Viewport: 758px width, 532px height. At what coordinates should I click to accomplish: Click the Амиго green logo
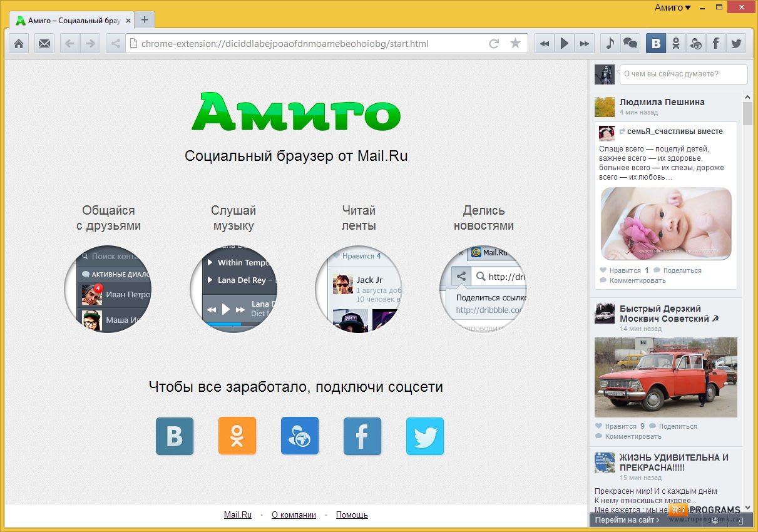296,112
